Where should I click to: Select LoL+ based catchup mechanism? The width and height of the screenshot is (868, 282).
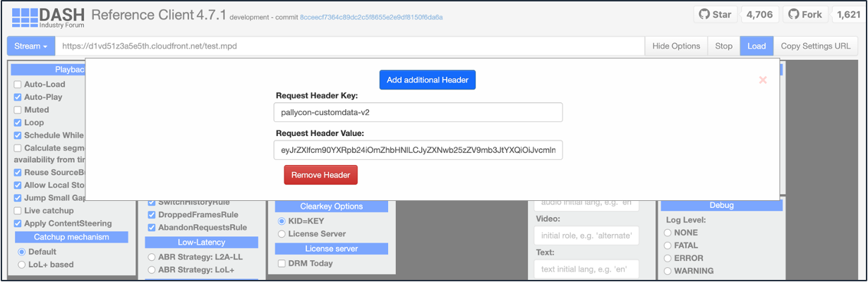point(22,264)
